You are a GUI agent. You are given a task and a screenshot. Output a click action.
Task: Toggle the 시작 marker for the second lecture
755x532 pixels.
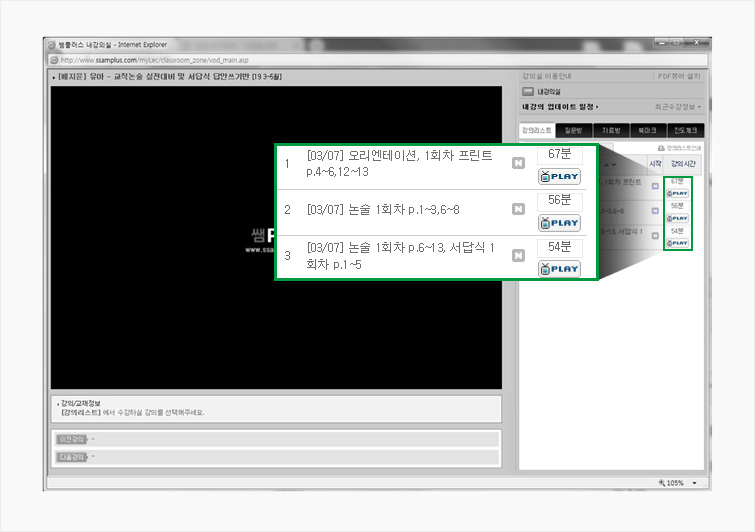pos(655,211)
